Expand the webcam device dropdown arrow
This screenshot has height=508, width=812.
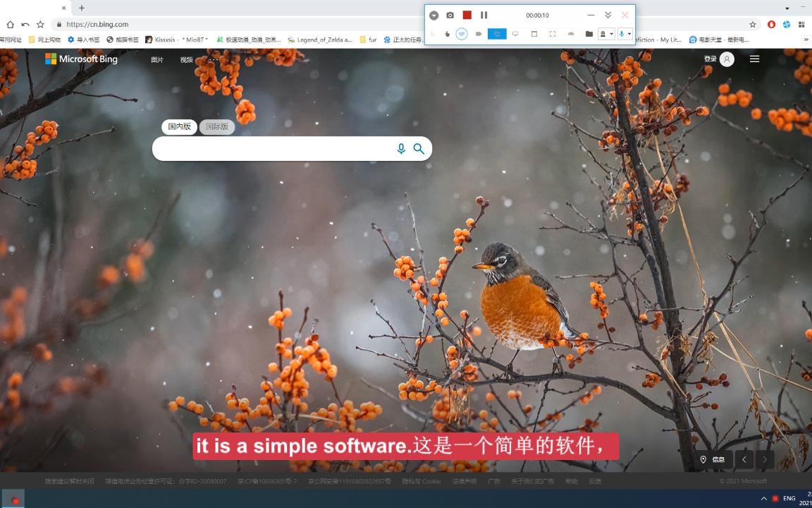(612, 33)
